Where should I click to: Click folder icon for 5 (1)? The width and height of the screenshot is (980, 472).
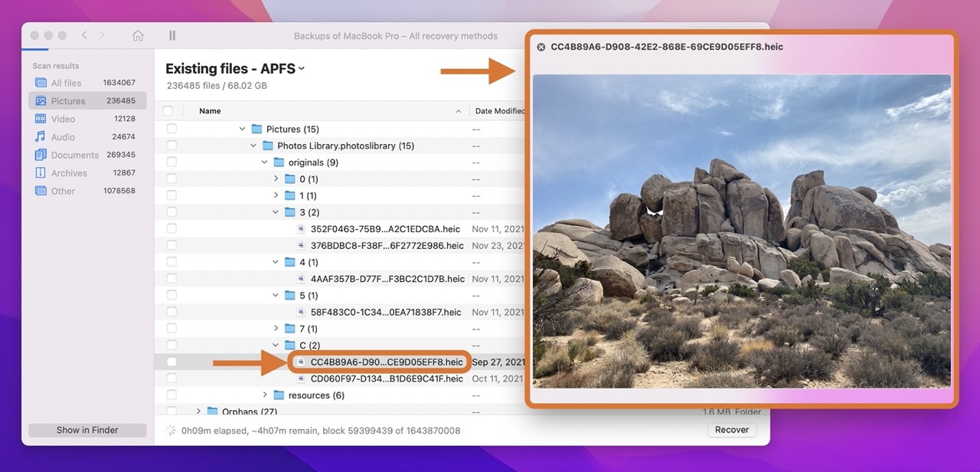(x=289, y=295)
